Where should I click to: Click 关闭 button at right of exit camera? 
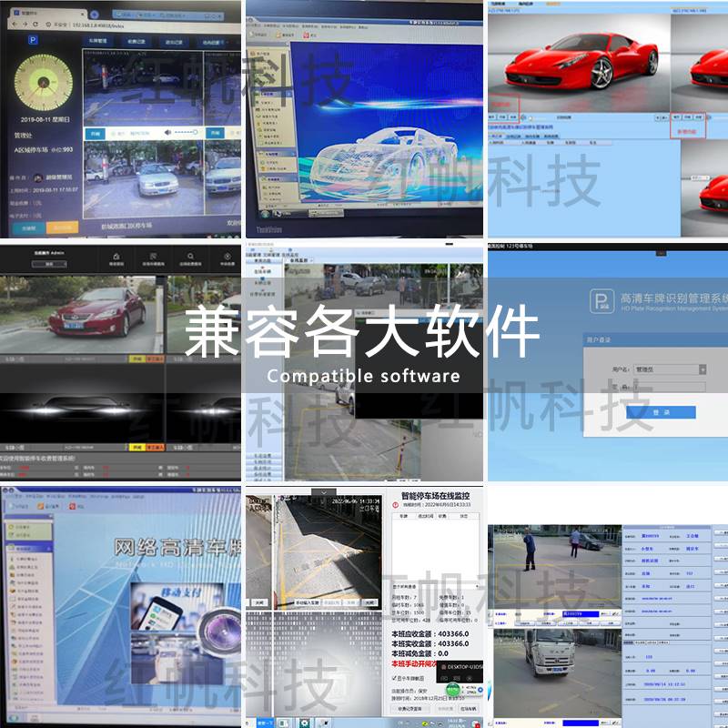(370, 602)
